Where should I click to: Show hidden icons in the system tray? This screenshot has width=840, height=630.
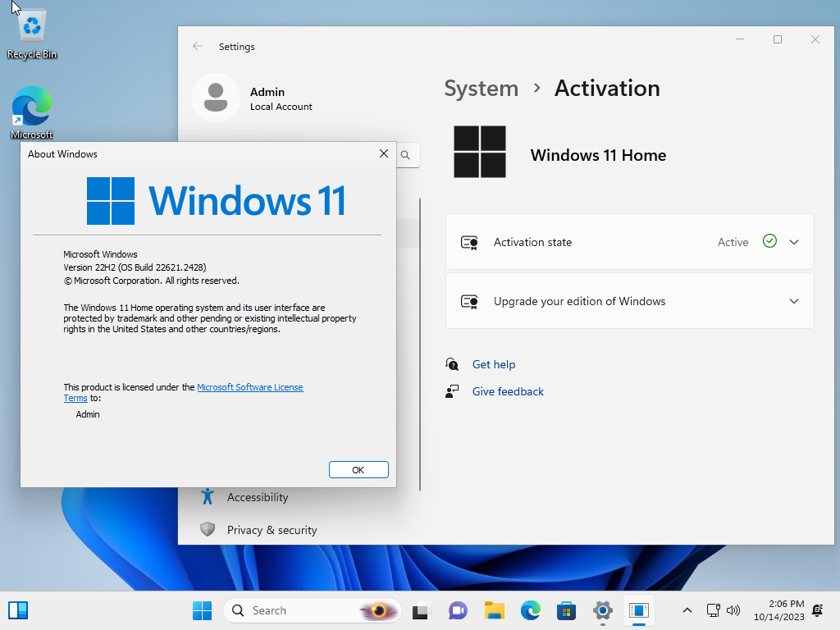(687, 610)
